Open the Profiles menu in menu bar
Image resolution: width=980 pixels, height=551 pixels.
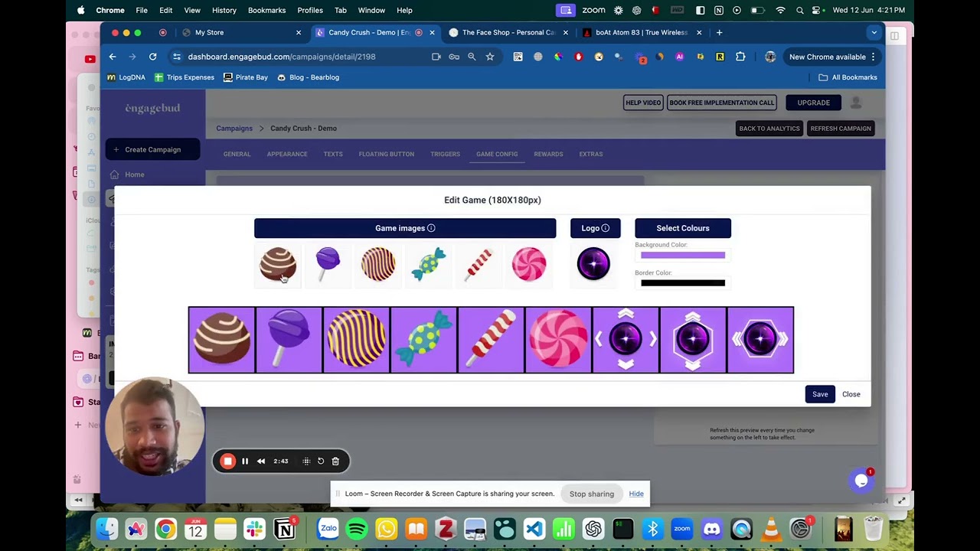310,10
